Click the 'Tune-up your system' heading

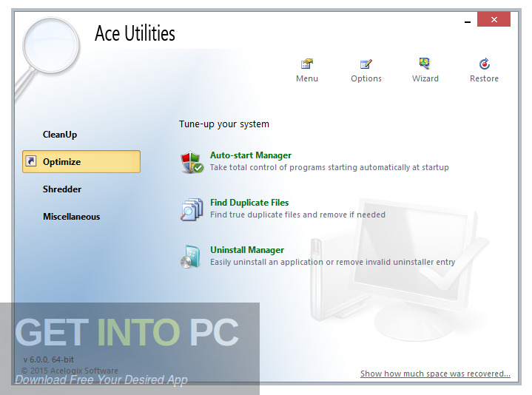[x=224, y=124]
